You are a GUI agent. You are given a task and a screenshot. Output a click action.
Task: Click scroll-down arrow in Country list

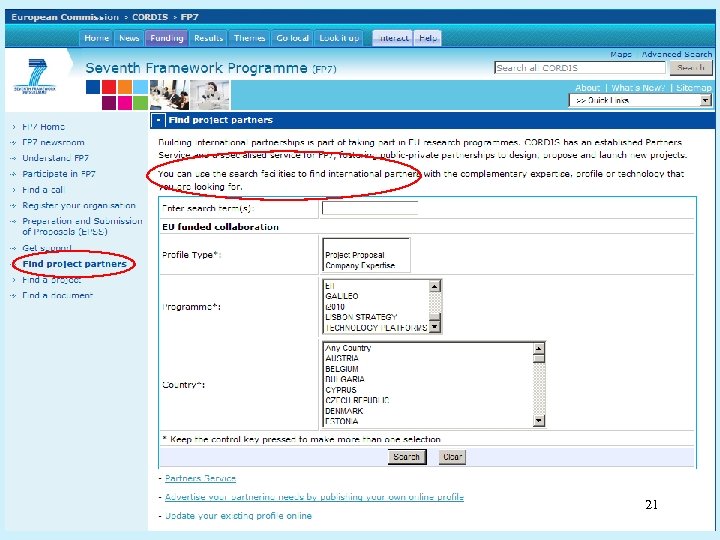coord(539,420)
